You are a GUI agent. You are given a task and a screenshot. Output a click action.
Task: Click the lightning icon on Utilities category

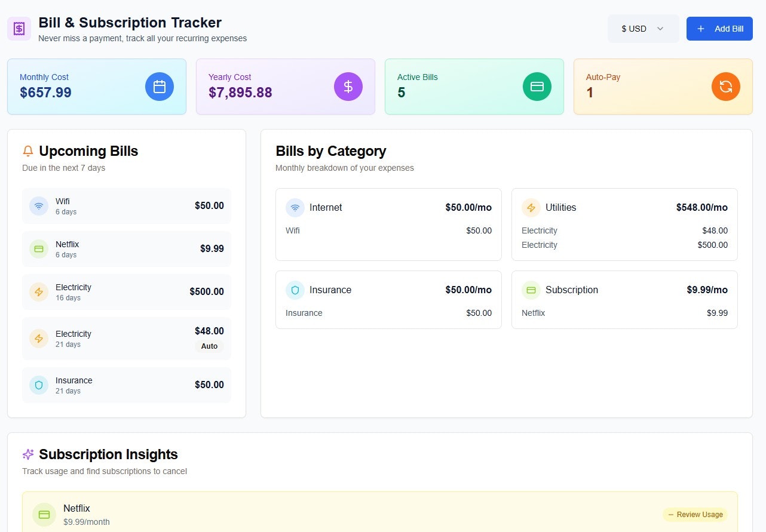[x=531, y=207]
